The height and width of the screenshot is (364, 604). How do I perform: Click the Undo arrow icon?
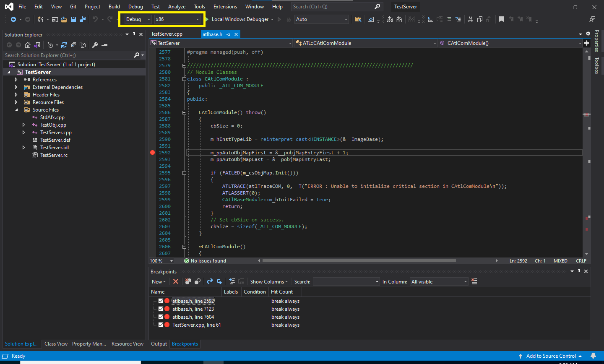coord(95,19)
